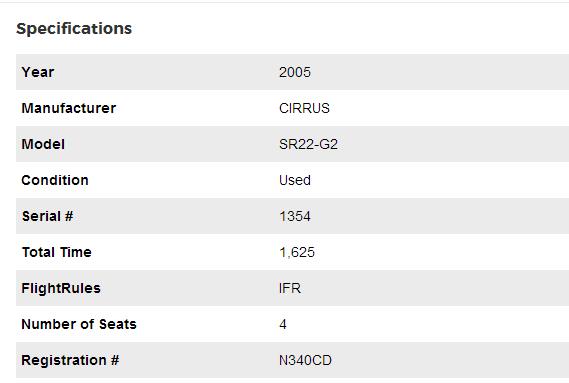569x383 pixels.
Task: Select the Number of Seats label
Action: (x=79, y=324)
